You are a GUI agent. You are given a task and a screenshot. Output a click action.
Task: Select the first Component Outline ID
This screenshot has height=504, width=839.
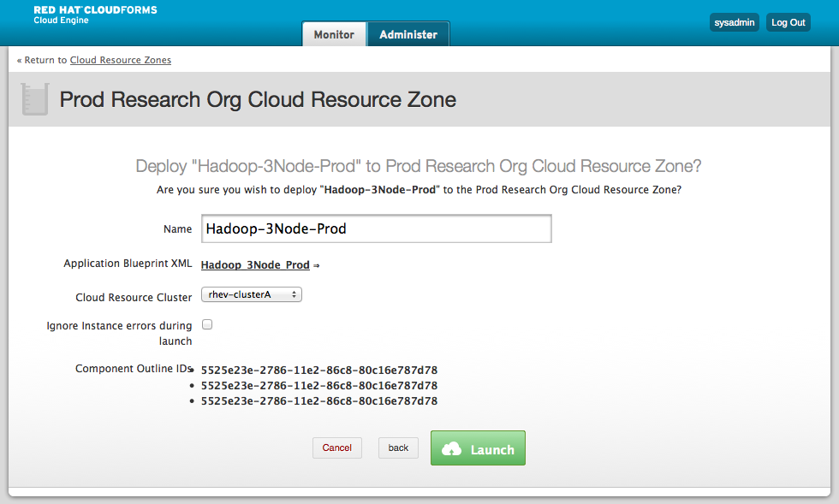[x=319, y=371]
